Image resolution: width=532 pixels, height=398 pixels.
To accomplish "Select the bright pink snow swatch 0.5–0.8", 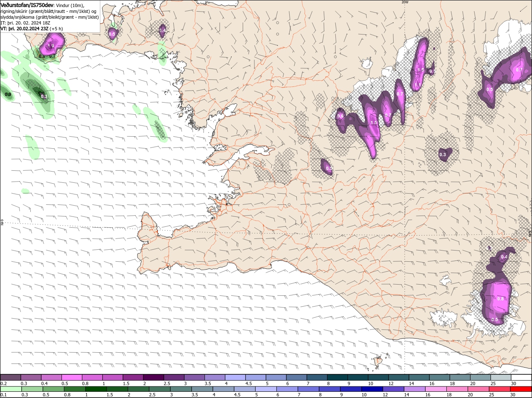I will click(x=71, y=377).
